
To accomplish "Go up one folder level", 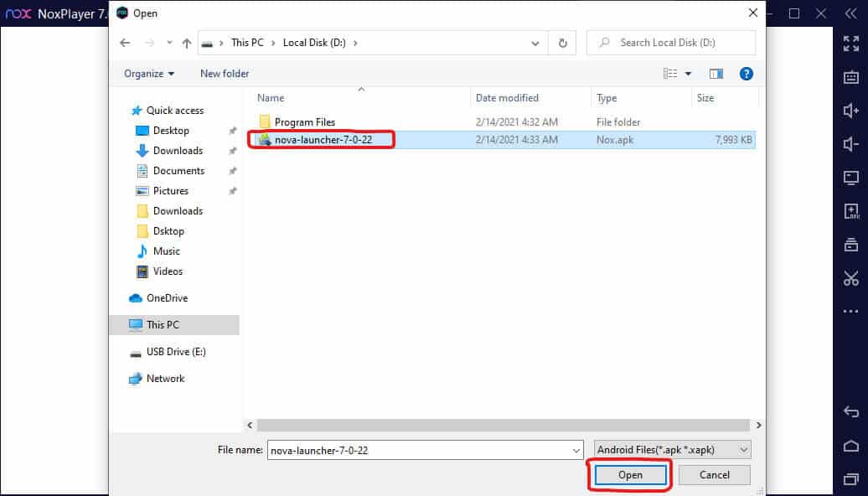I will (187, 43).
